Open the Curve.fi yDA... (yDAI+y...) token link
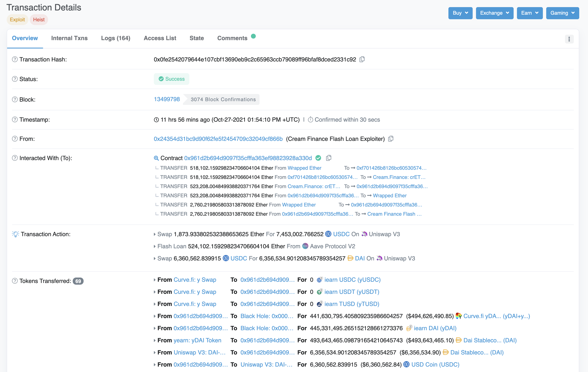The height and width of the screenshot is (372, 588). 496,316
